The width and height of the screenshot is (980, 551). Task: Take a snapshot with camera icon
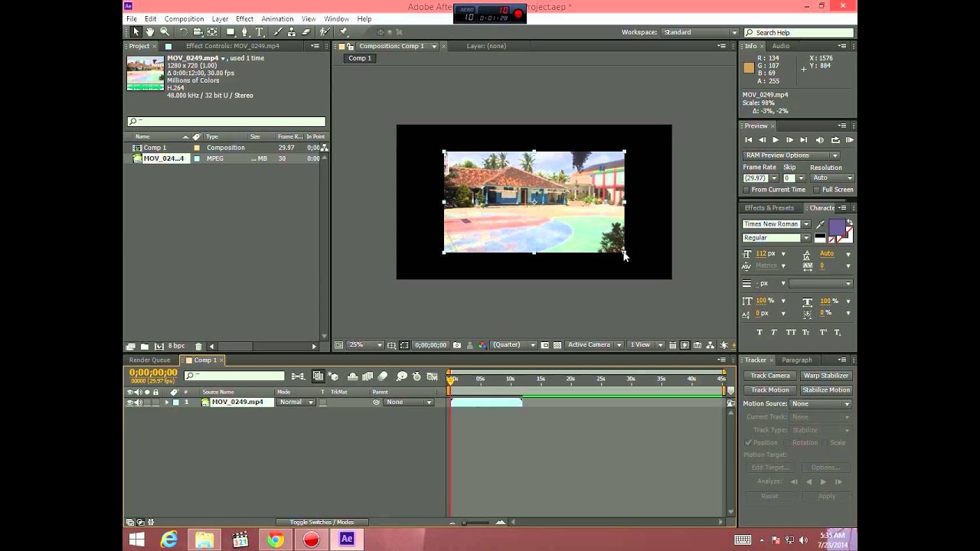pos(457,345)
